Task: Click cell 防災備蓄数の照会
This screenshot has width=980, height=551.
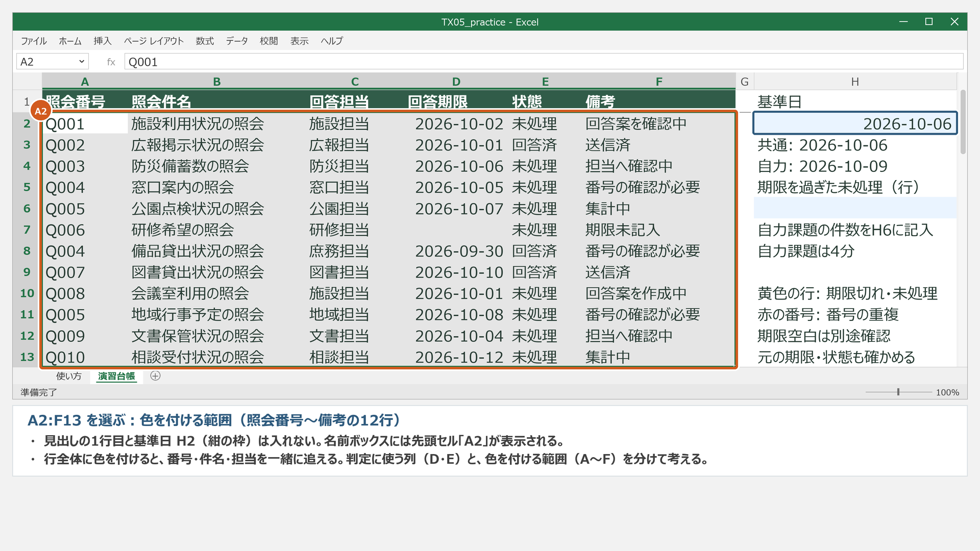Action: pyautogui.click(x=216, y=166)
